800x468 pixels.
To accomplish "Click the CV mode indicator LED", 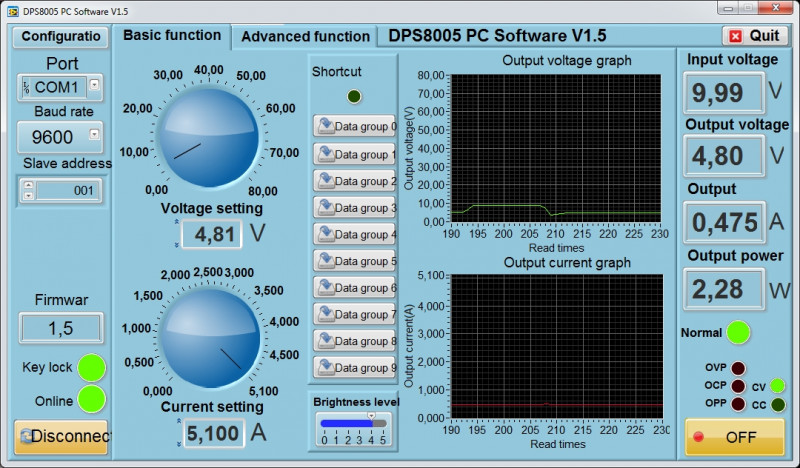I will (778, 386).
